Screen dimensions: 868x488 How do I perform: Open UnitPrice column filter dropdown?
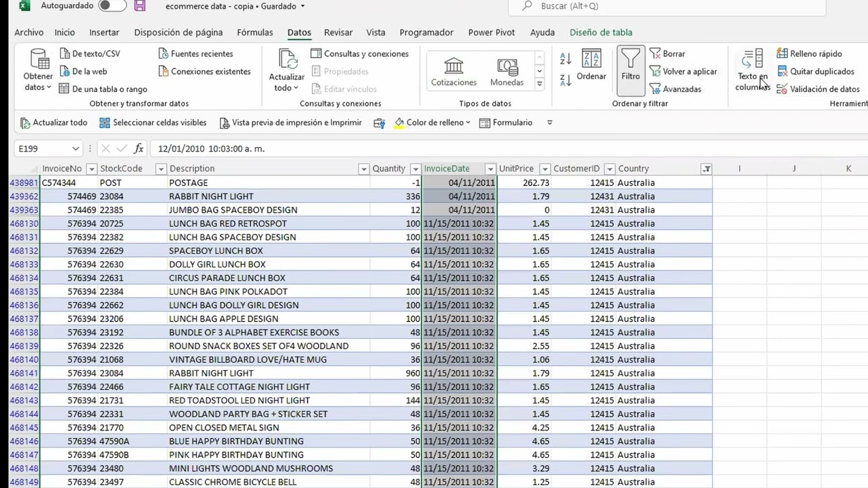point(544,169)
